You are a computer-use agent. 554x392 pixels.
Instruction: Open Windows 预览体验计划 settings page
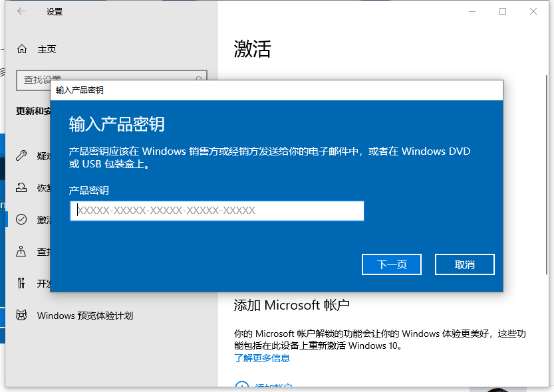tap(85, 316)
